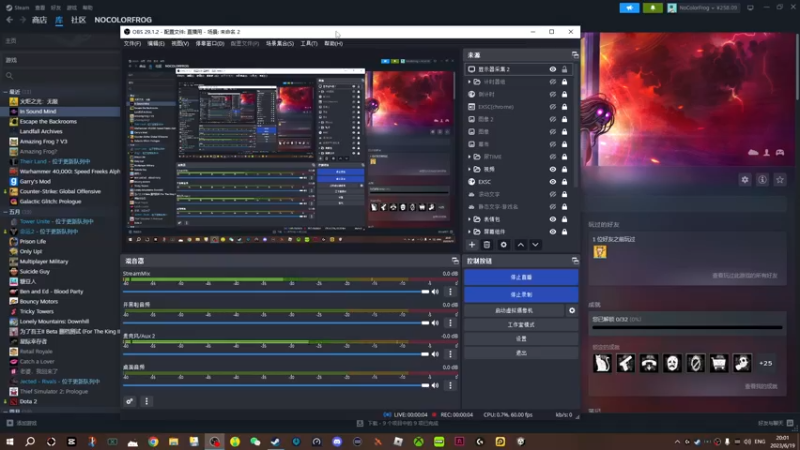Image resolution: width=800 pixels, height=450 pixels.
Task: Open Aux 2 channel three-dot options menu
Action: point(450,354)
